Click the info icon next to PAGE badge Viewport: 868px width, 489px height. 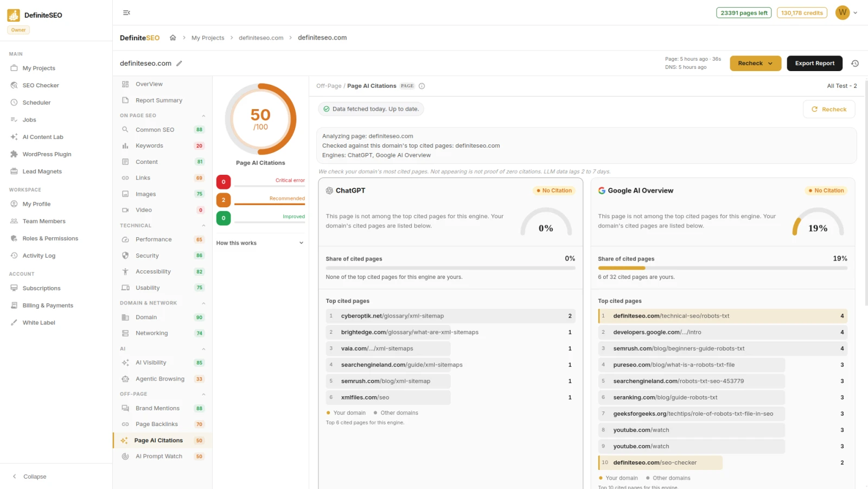(422, 86)
